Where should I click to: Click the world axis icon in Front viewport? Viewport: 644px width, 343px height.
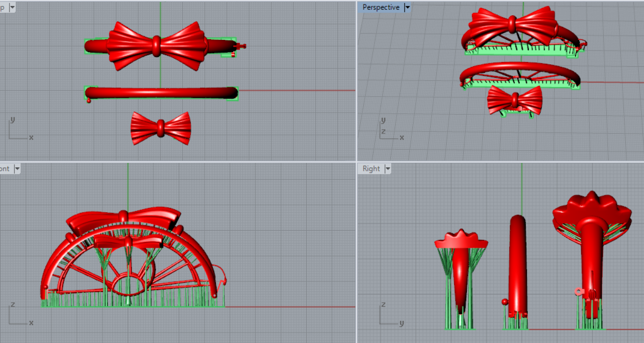[x=19, y=316]
